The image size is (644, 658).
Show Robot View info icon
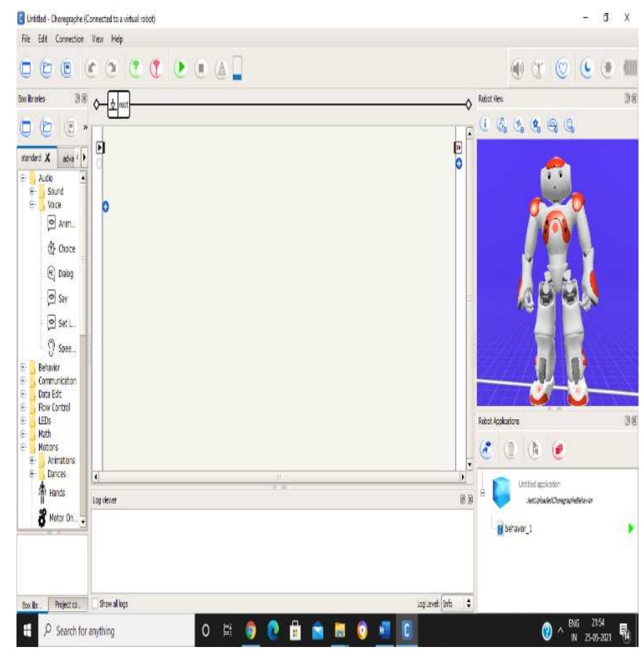point(485,124)
